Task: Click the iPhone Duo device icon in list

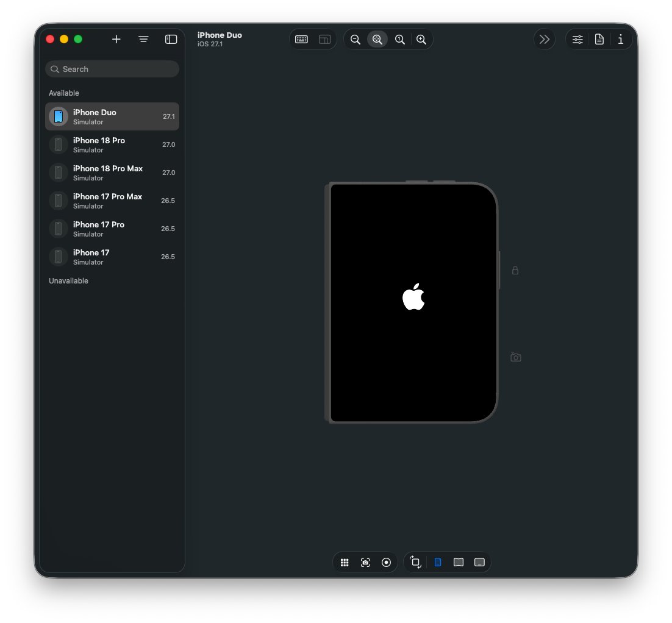Action: tap(59, 116)
